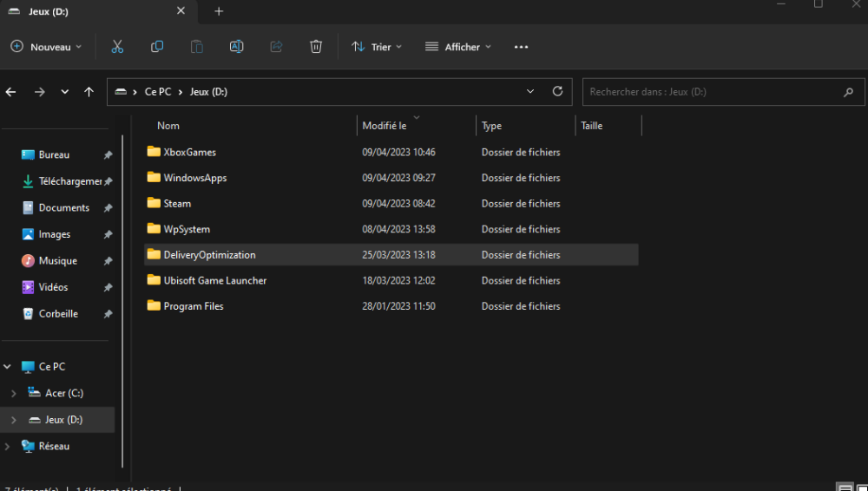
Task: Go back using the back arrow
Action: coord(11,92)
